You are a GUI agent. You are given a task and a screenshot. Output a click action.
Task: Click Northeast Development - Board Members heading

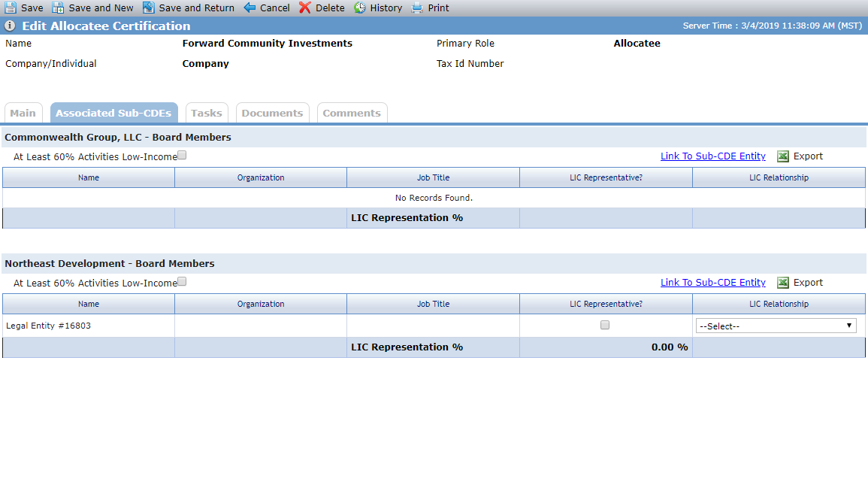coord(110,263)
